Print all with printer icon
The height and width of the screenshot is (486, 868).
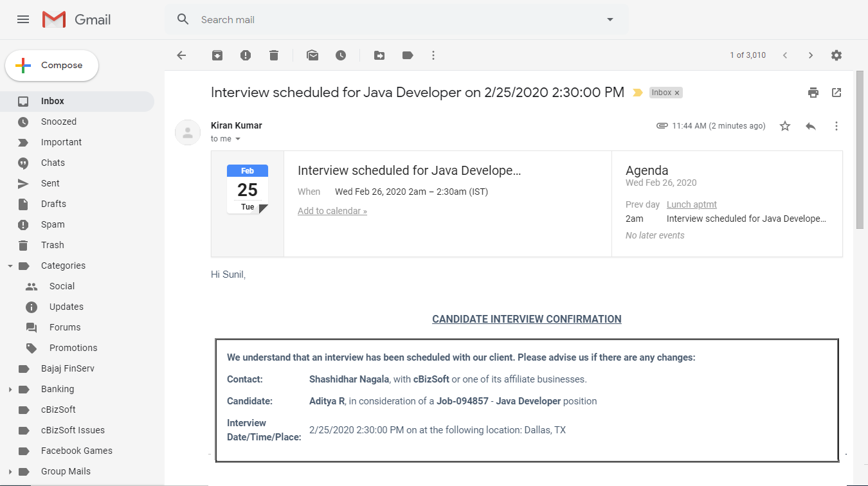pos(813,93)
